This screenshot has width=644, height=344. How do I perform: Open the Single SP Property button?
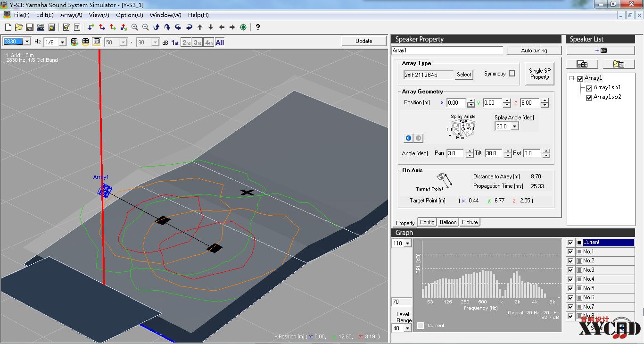(539, 74)
